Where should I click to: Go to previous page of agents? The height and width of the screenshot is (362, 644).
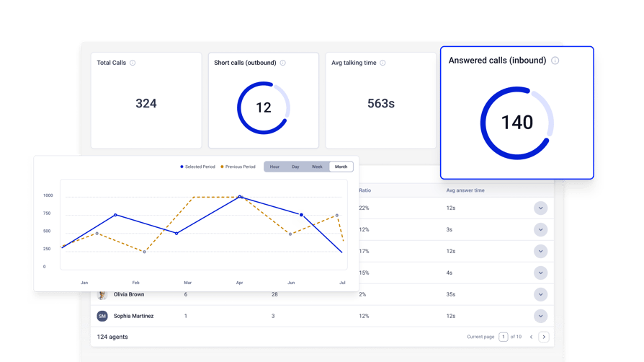pyautogui.click(x=531, y=337)
